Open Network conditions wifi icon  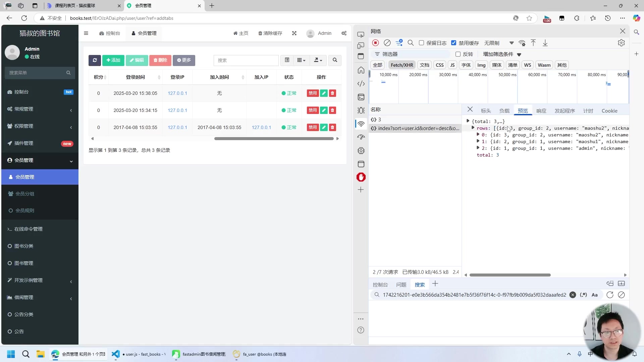pos(522,43)
